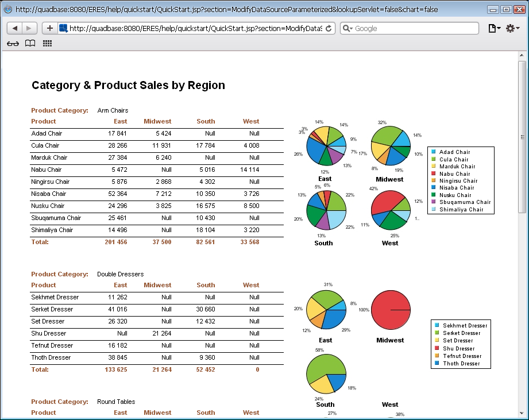Click the Double Dressers East total 133 625

coord(115,369)
